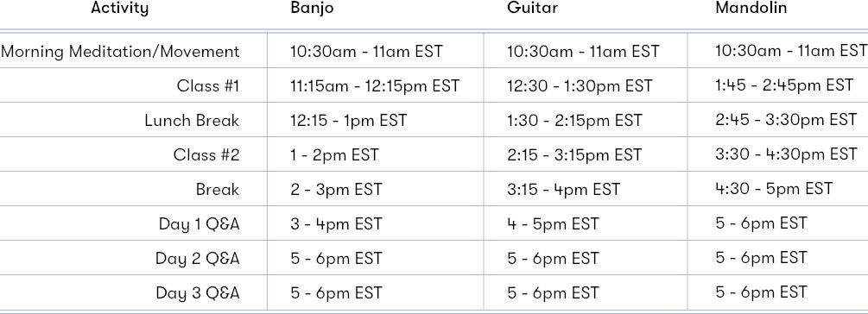Click the Morning Meditation/Movement row label
The image size is (868, 314).
point(121,52)
